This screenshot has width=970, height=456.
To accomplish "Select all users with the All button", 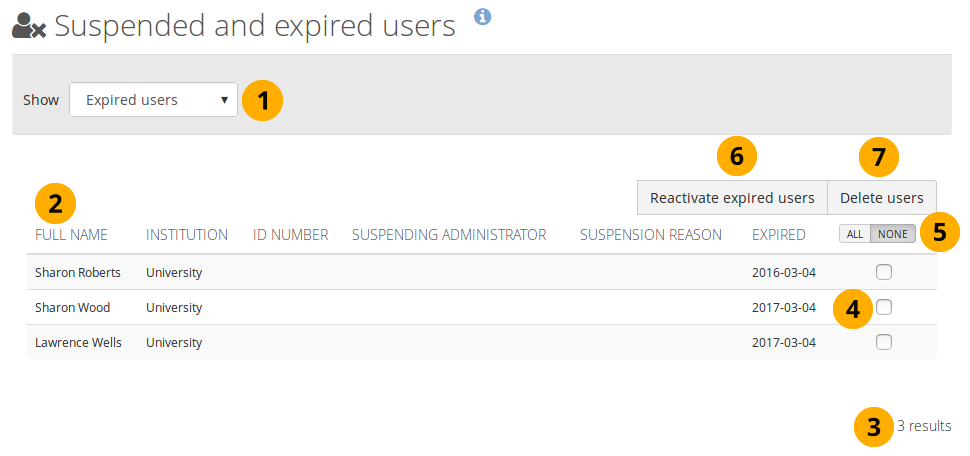I will [855, 233].
